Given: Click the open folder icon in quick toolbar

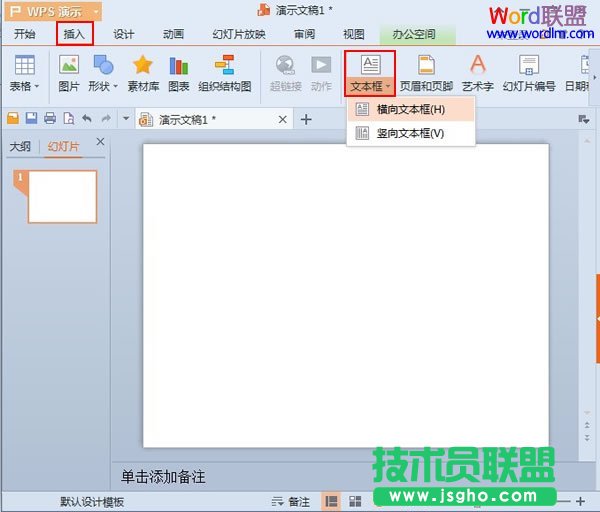Looking at the screenshot, I should tap(13, 118).
